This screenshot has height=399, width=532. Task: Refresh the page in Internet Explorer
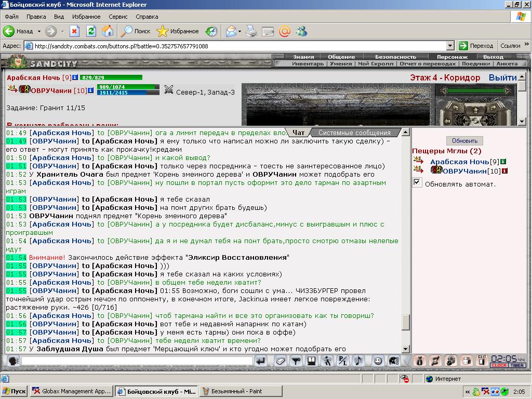[x=91, y=31]
